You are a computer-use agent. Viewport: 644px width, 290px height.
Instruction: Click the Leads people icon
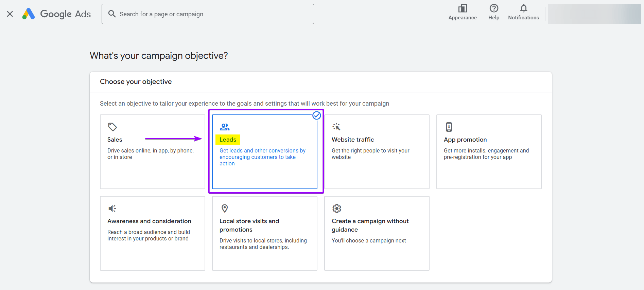[225, 127]
